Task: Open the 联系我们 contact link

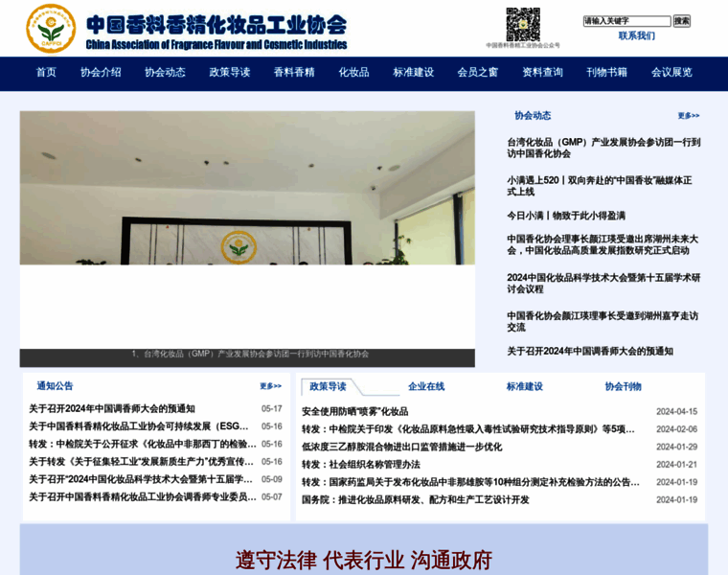Action: pyautogui.click(x=637, y=35)
